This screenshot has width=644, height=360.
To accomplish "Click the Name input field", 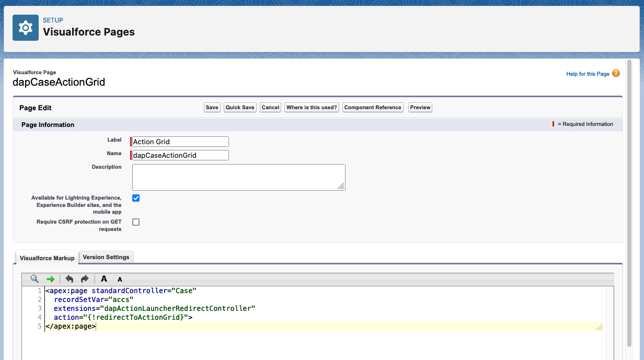I will point(180,155).
